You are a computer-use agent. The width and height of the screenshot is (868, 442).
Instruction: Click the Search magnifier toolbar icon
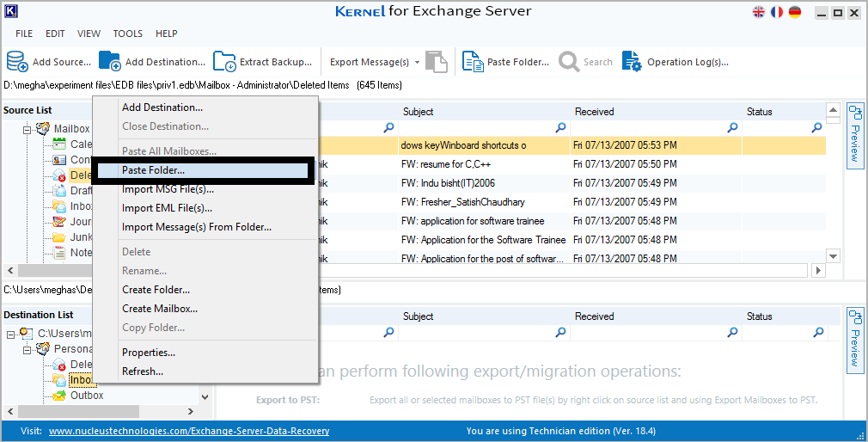coord(569,61)
